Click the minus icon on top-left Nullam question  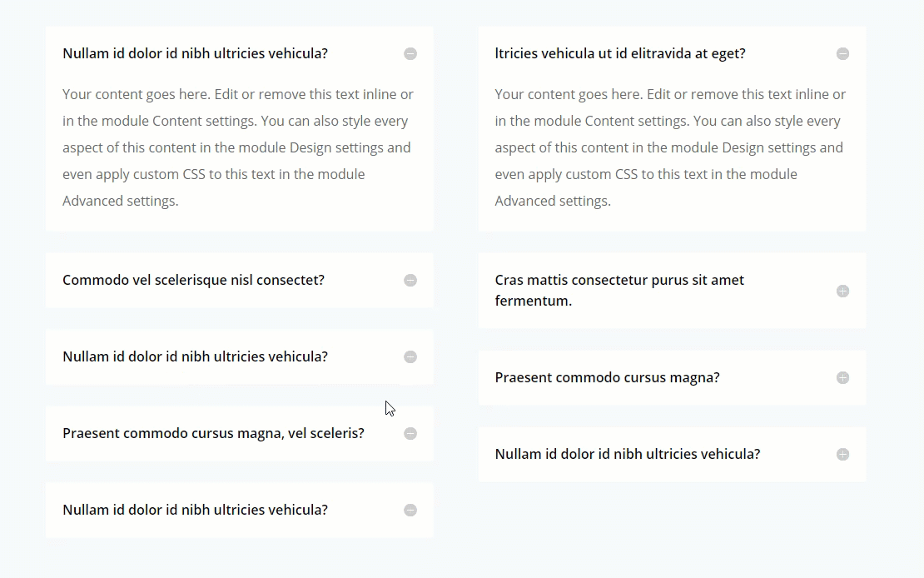coord(410,53)
